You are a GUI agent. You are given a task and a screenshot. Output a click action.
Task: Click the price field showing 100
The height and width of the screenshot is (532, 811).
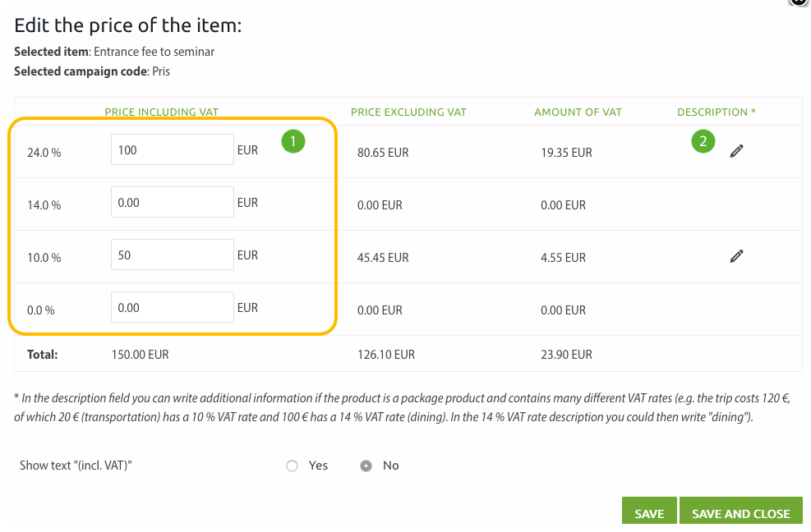coord(172,149)
